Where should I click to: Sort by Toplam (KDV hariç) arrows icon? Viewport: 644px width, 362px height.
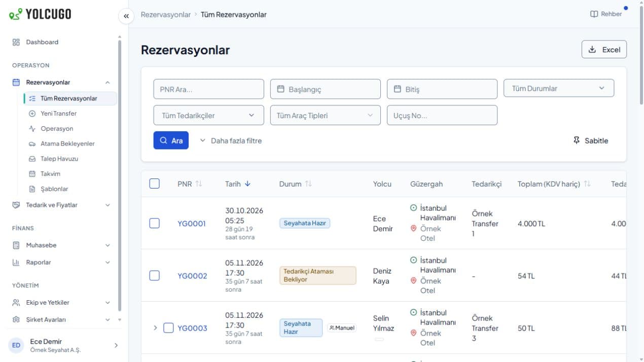click(x=587, y=184)
